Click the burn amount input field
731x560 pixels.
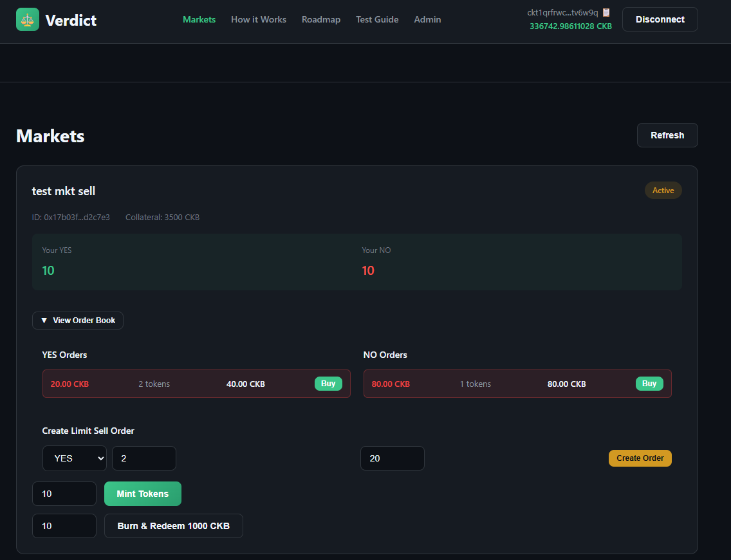click(64, 526)
